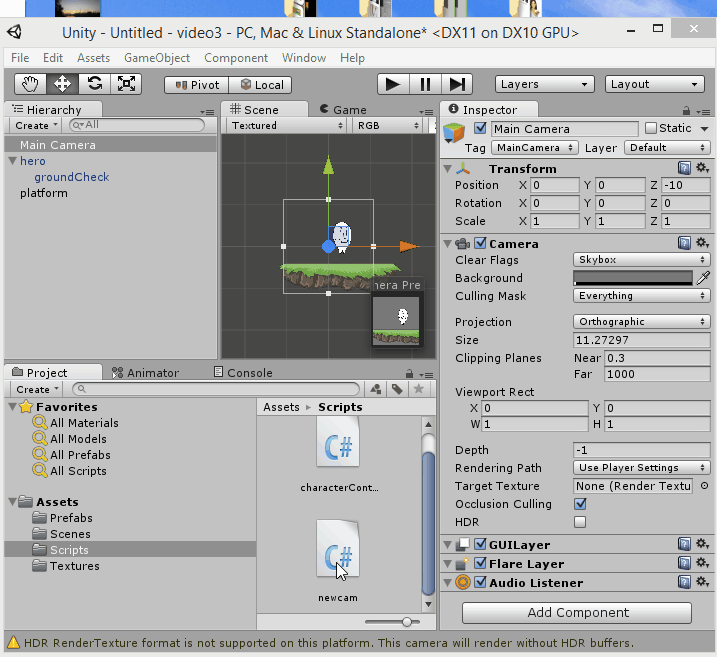Search by label tag icon
Screen dimensions: 717x657
tap(397, 389)
